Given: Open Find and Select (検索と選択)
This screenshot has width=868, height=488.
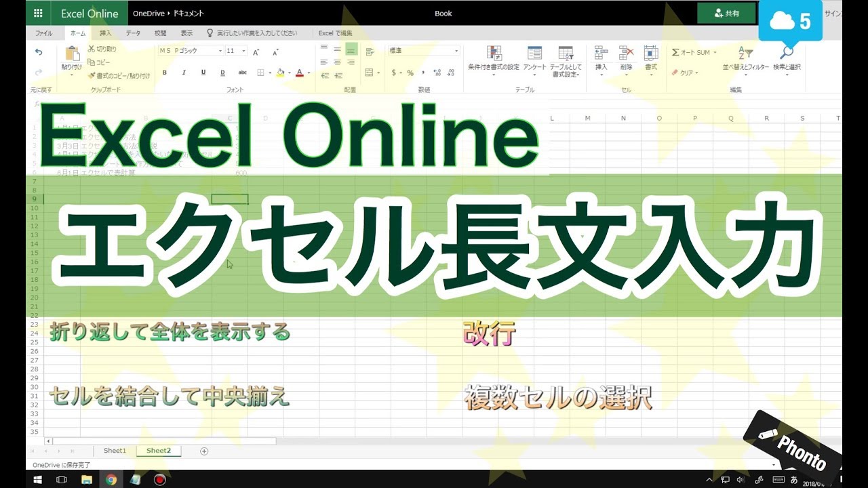Looking at the screenshot, I should click(x=787, y=60).
